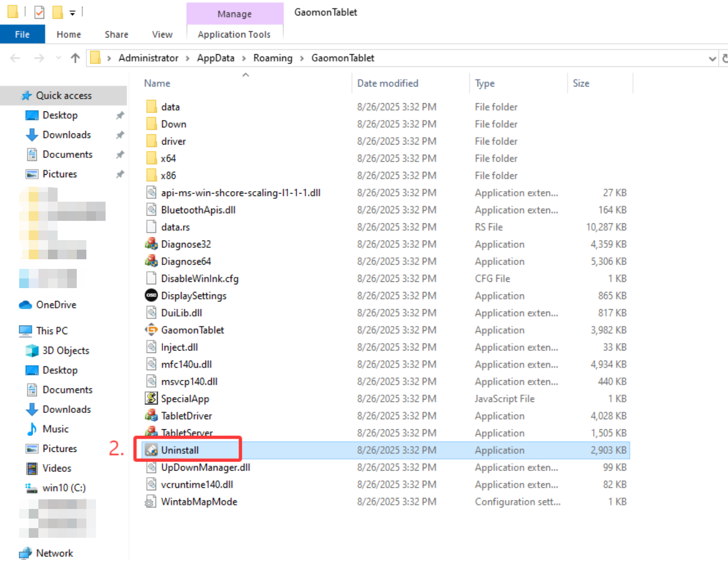Open the File menu
Screen dimensions: 728x569
22,35
